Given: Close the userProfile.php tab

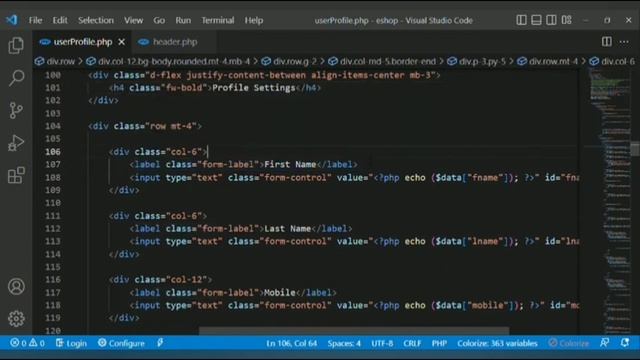Looking at the screenshot, I should coord(122,42).
